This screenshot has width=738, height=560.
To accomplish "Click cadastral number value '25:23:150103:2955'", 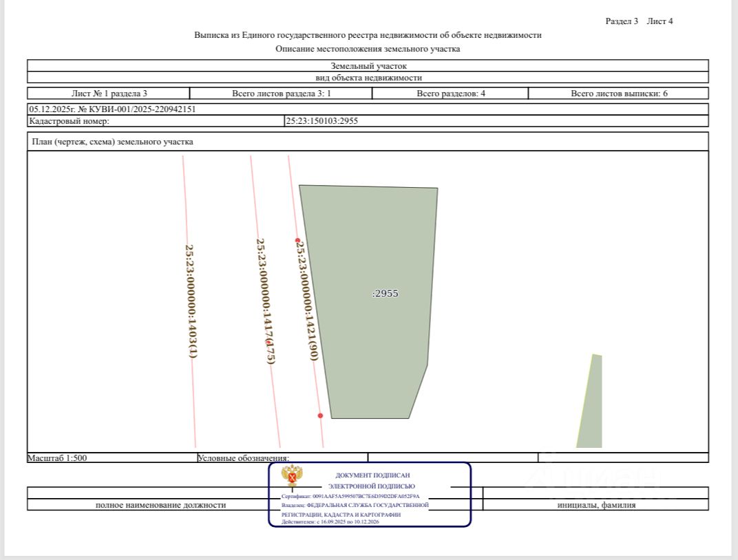I will pyautogui.click(x=322, y=121).
